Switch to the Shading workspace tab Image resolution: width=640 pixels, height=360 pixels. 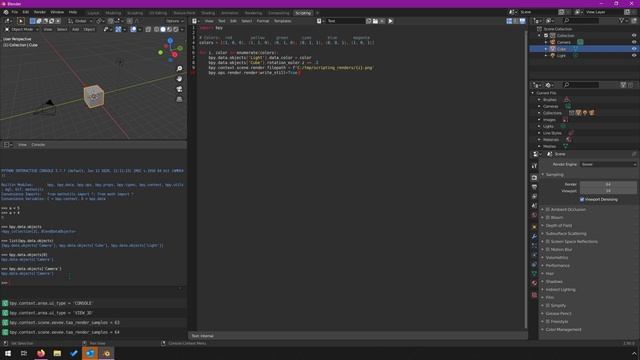point(208,13)
